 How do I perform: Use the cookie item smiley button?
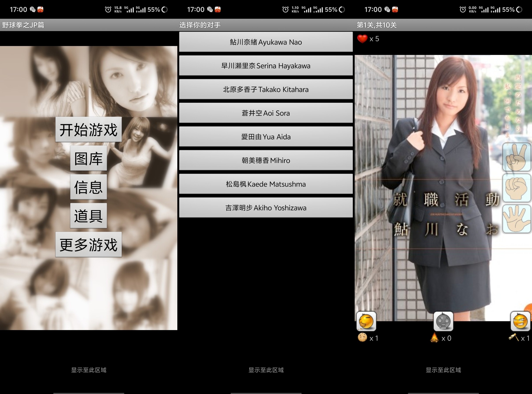(x=366, y=321)
